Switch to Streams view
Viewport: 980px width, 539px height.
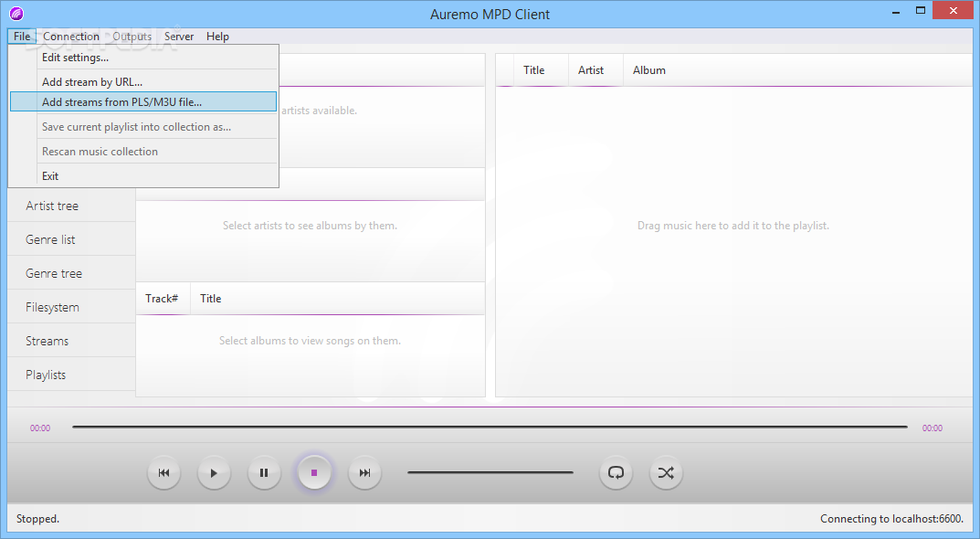72,341
